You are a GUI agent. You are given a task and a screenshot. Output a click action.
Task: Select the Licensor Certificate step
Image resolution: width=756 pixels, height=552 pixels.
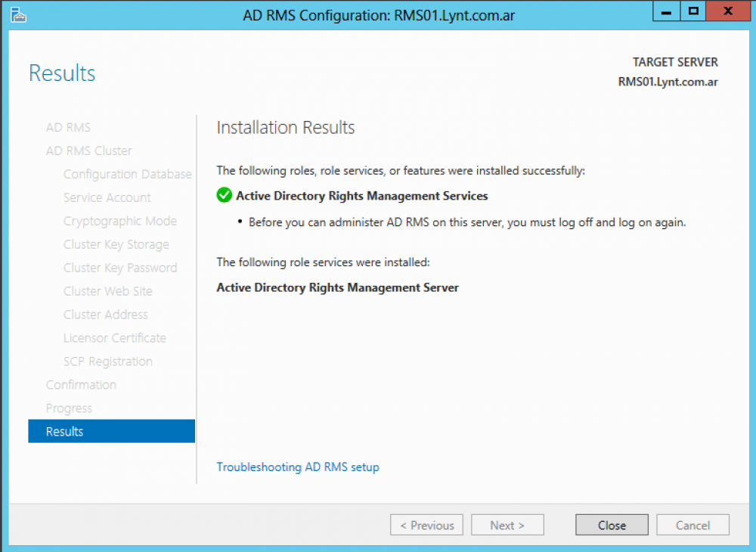pyautogui.click(x=115, y=338)
